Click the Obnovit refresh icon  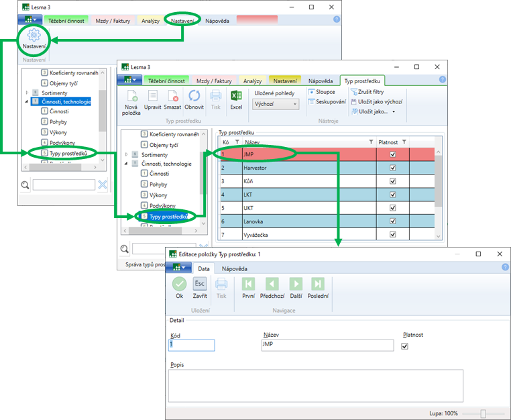(x=194, y=96)
